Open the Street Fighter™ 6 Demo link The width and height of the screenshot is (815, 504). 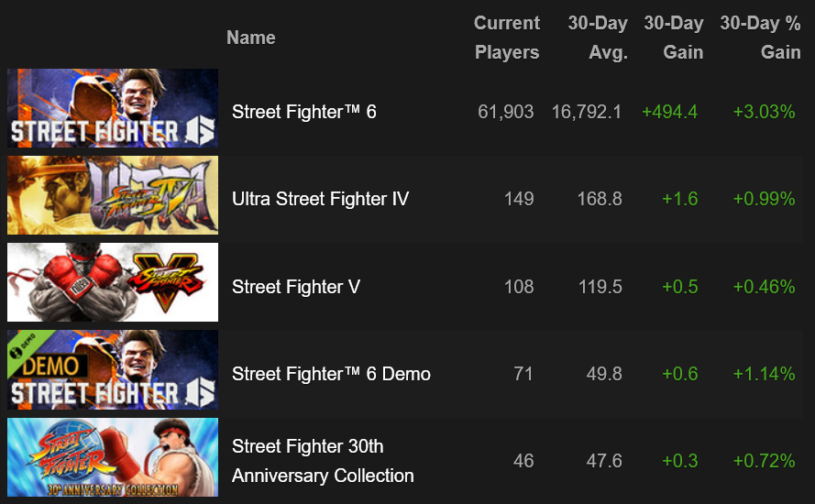(x=331, y=374)
